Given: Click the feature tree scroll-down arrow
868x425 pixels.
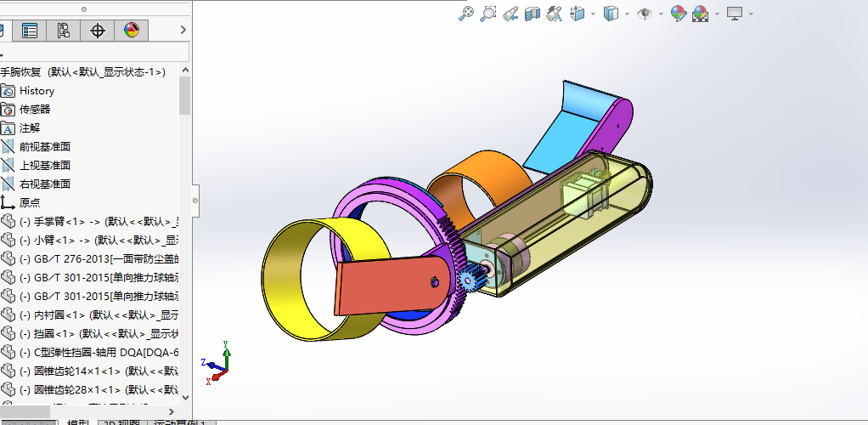Looking at the screenshot, I should click(x=185, y=397).
